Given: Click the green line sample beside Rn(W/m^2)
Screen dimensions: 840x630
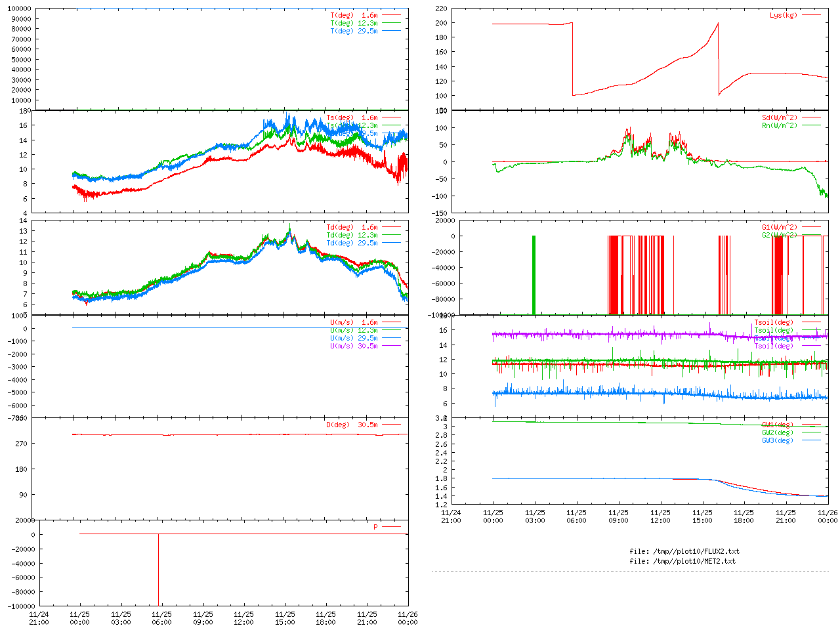Looking at the screenshot, I should pyautogui.click(x=811, y=125).
